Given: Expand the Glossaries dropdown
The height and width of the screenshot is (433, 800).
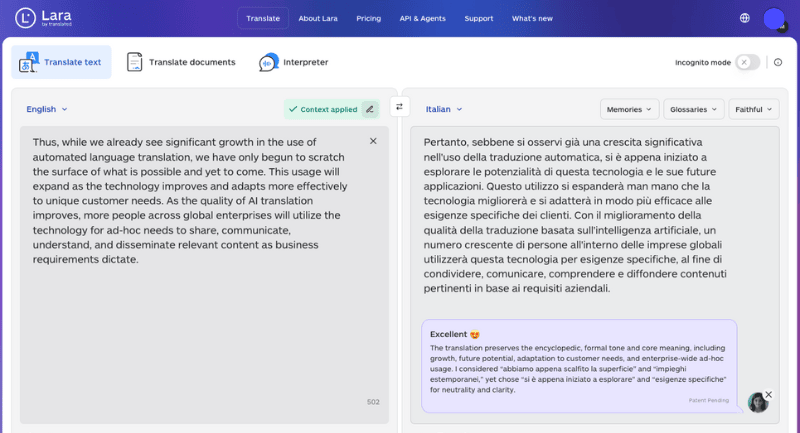Looking at the screenshot, I should point(693,109).
